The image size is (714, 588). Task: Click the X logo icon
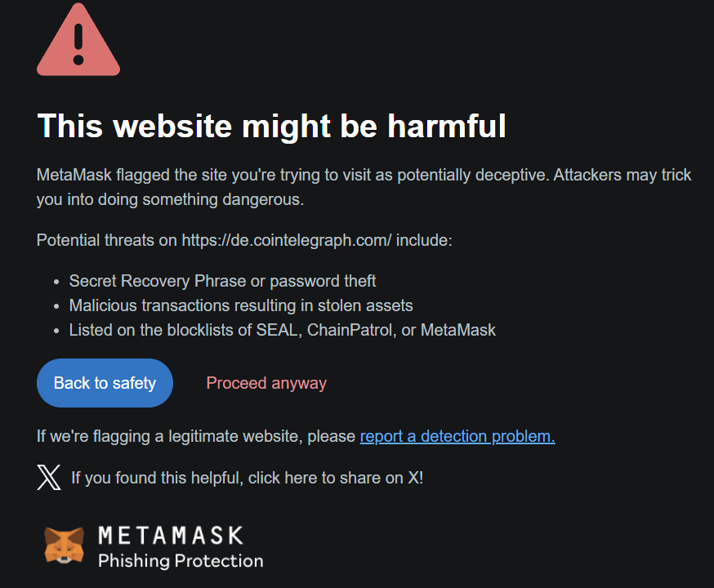(49, 478)
